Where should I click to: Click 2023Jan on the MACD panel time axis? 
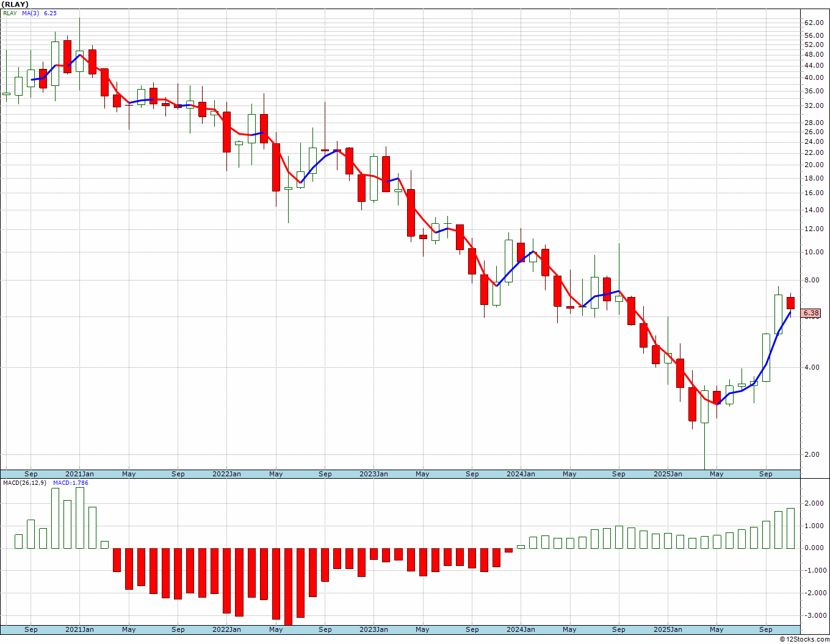[x=374, y=629]
